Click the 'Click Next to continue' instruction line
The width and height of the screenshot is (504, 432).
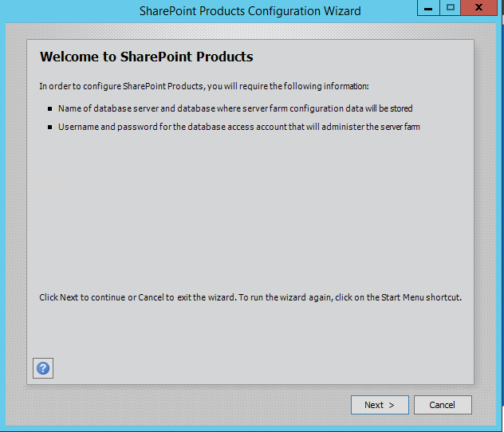pyautogui.click(x=250, y=297)
